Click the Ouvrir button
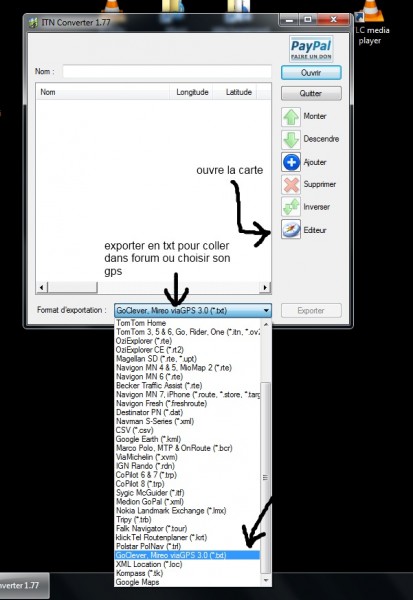 click(x=311, y=73)
